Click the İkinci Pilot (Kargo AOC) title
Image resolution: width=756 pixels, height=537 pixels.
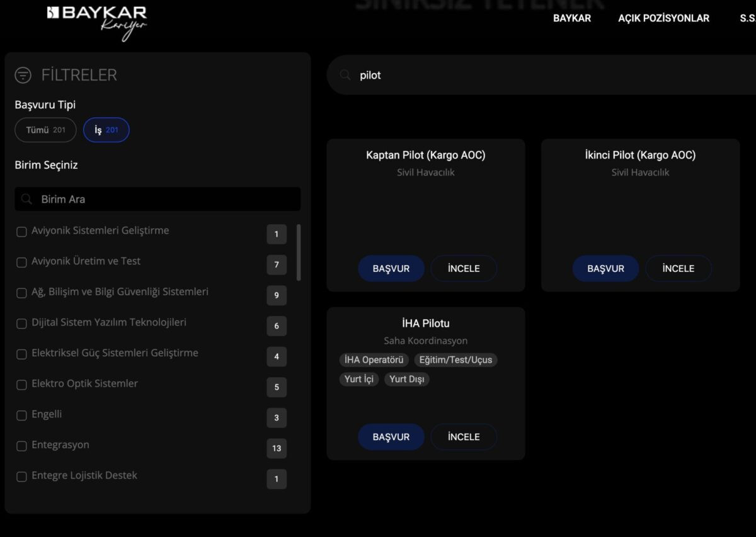[640, 155]
